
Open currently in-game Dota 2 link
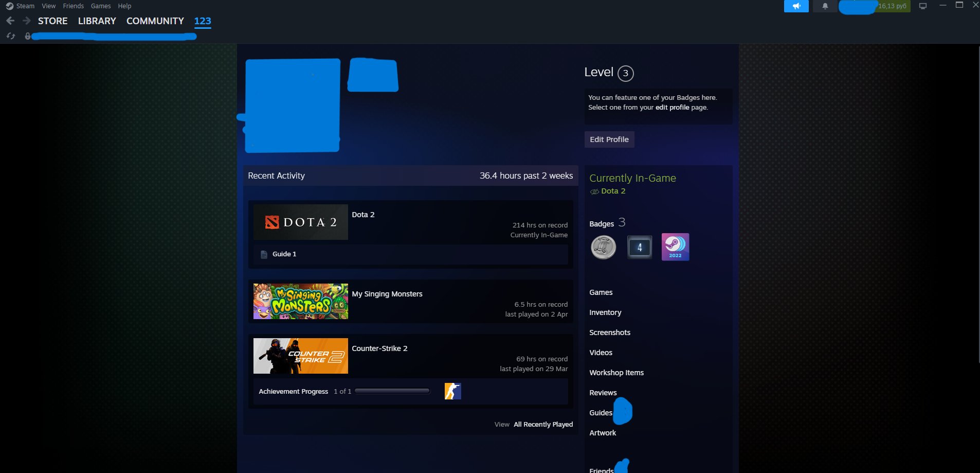tap(613, 191)
